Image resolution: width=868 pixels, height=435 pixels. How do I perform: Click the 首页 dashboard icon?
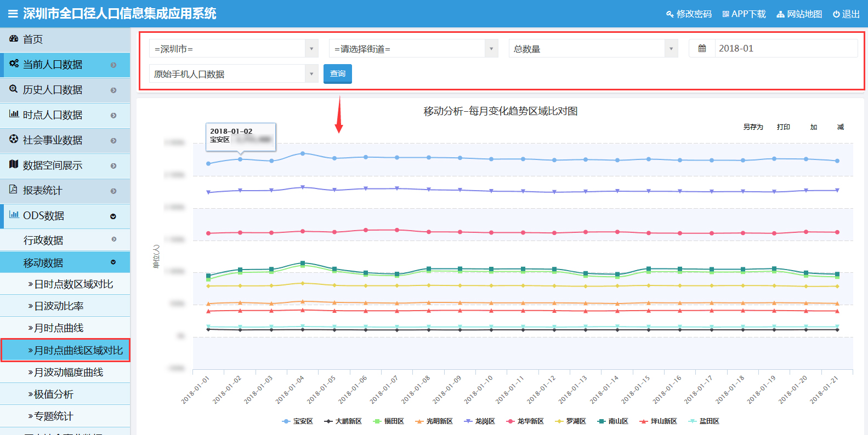(14, 39)
